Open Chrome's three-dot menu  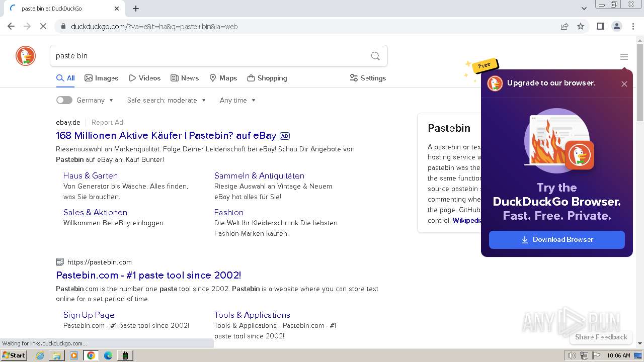point(633,27)
